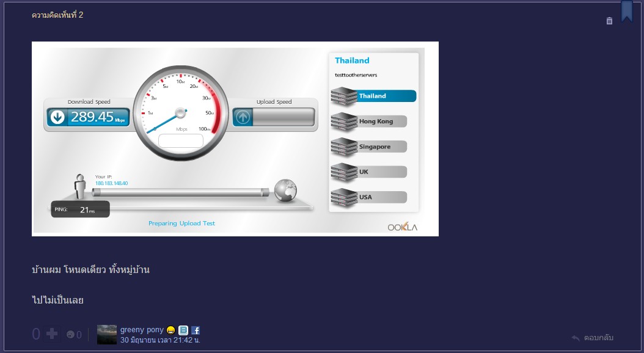Click the globe icon in the speed test
Screen dimensions: 644x353
pos(285,191)
